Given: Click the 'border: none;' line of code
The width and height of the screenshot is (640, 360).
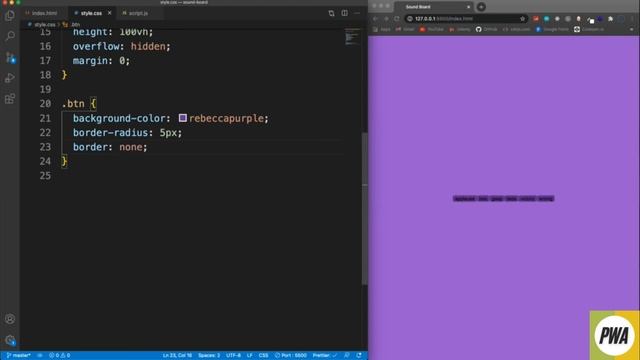Looking at the screenshot, I should (x=110, y=147).
